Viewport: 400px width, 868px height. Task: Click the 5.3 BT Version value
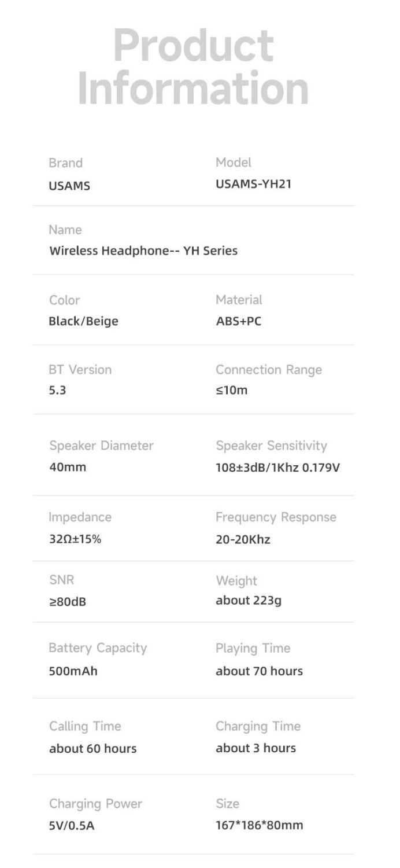point(58,390)
